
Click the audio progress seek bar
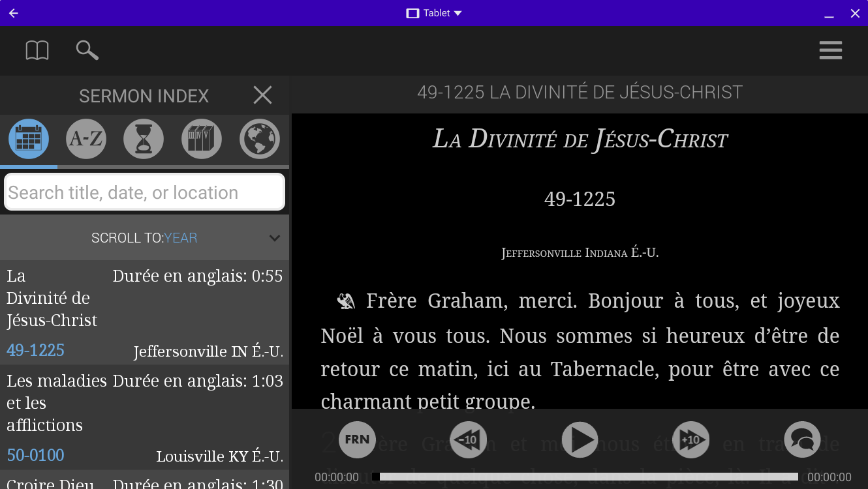click(x=585, y=477)
